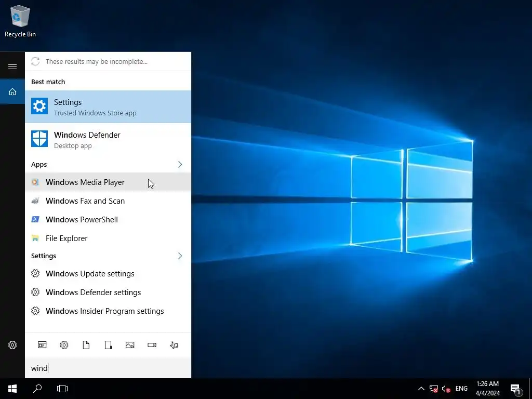
Task: Open Task View on the taskbar
Action: (62, 389)
